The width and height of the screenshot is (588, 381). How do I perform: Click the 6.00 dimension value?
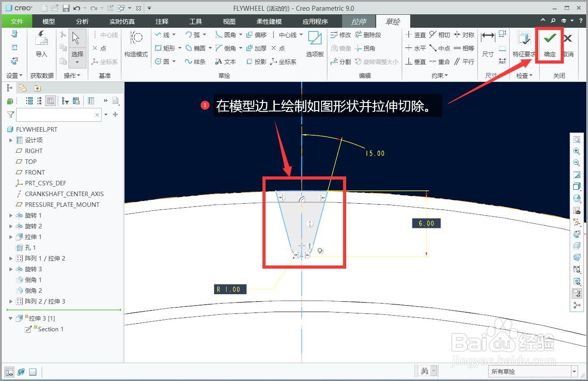click(x=426, y=223)
